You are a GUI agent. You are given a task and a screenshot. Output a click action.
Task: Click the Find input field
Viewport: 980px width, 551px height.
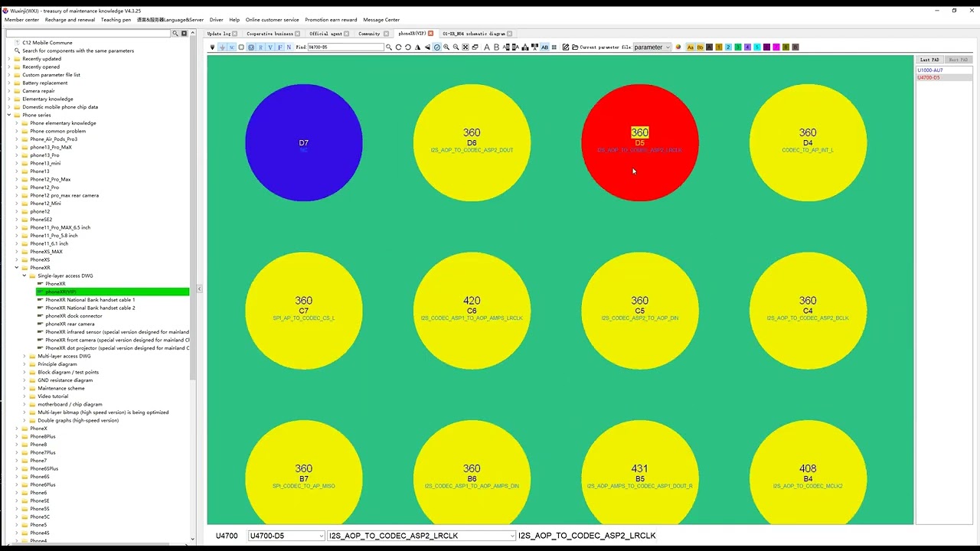[345, 47]
